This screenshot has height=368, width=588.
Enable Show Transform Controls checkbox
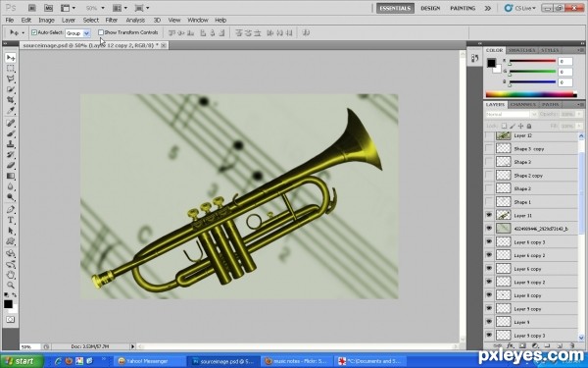(101, 32)
